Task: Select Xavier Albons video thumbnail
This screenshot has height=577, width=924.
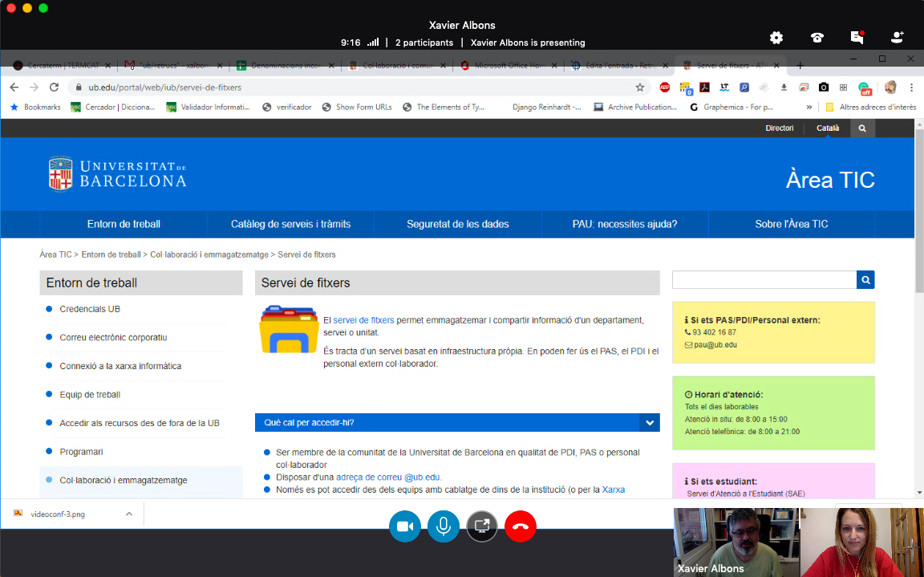Action: [736, 542]
